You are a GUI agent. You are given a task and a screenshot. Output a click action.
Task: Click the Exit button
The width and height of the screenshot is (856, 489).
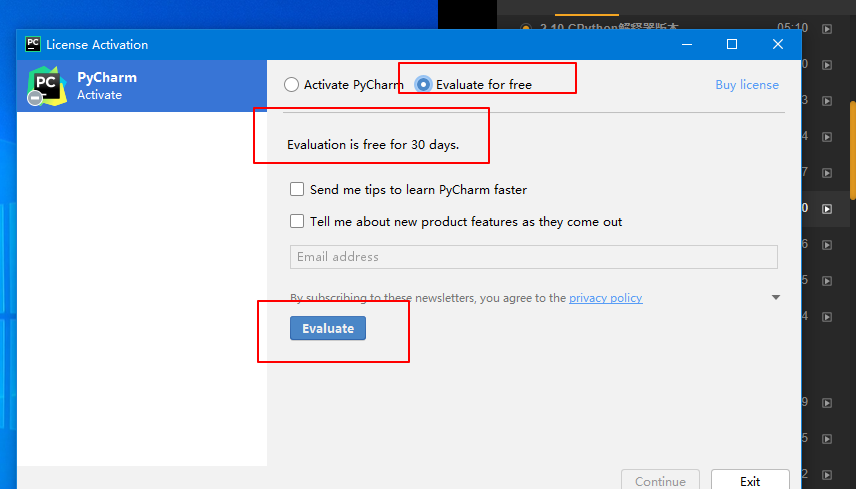click(750, 480)
